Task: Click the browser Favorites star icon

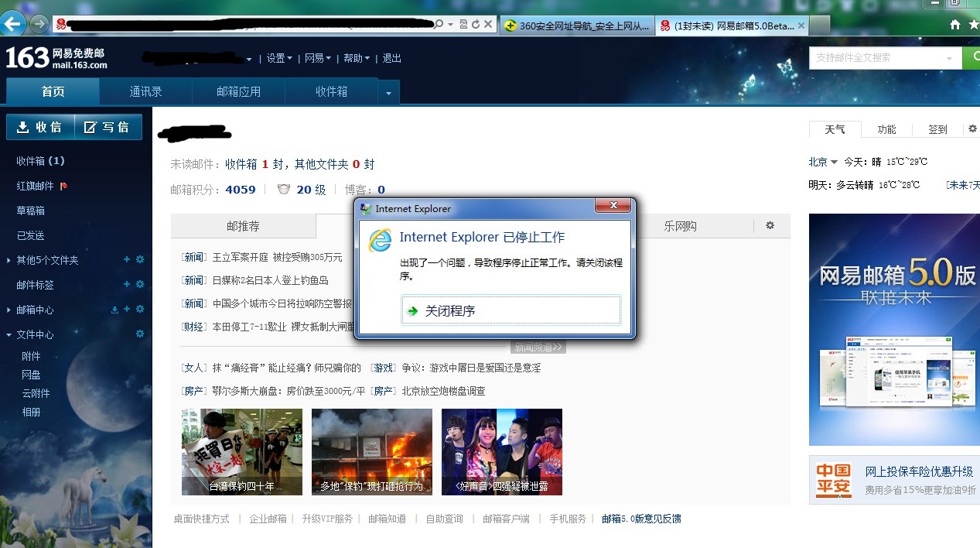Action: pyautogui.click(x=974, y=25)
